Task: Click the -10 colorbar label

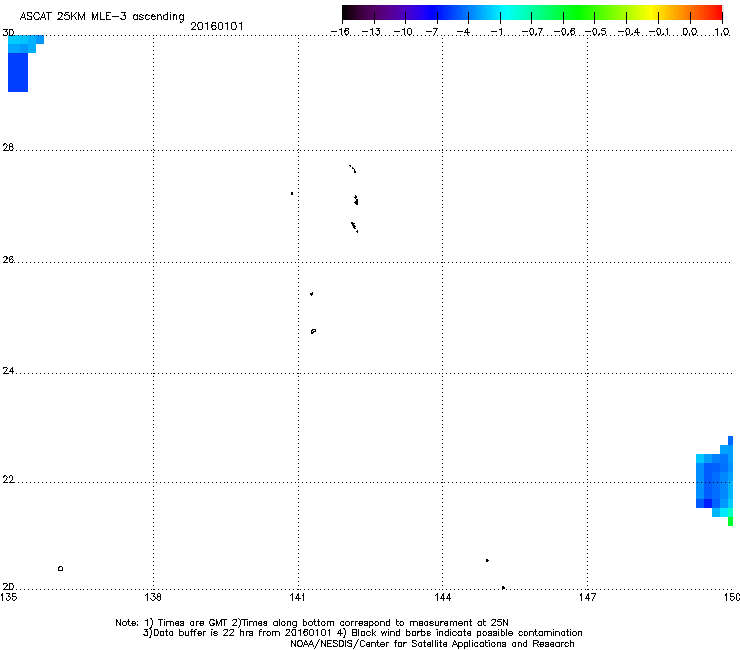Action: (403, 32)
